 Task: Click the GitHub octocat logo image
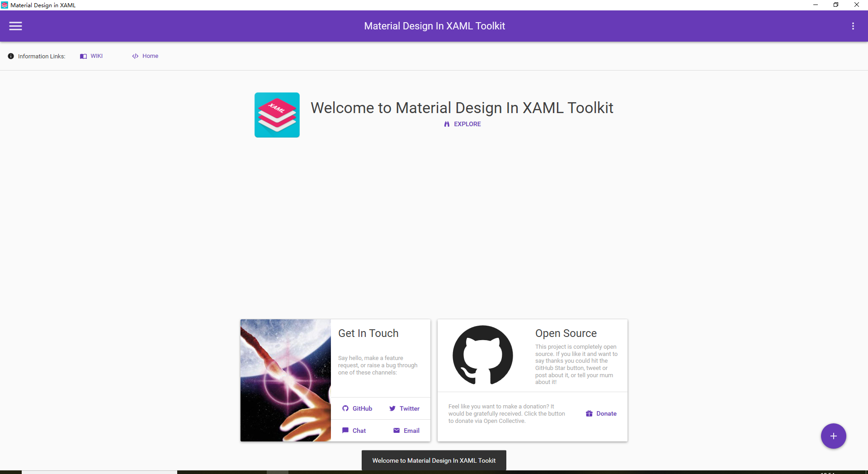coord(483,355)
